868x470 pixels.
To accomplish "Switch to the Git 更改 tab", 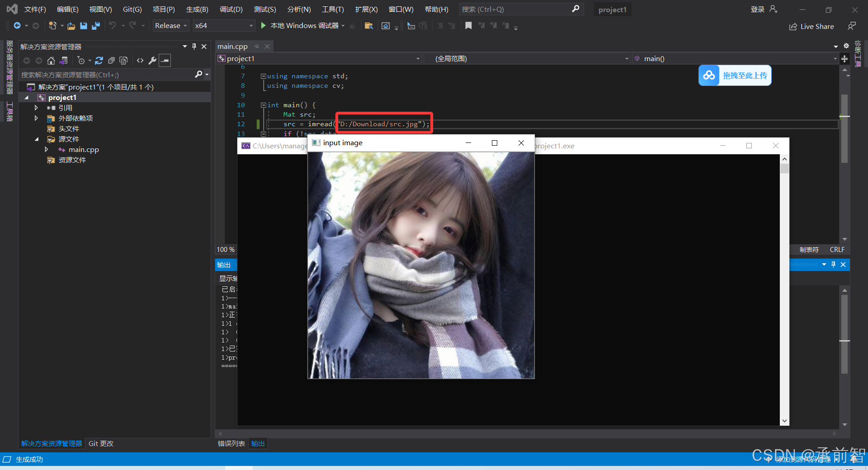I will pos(101,443).
